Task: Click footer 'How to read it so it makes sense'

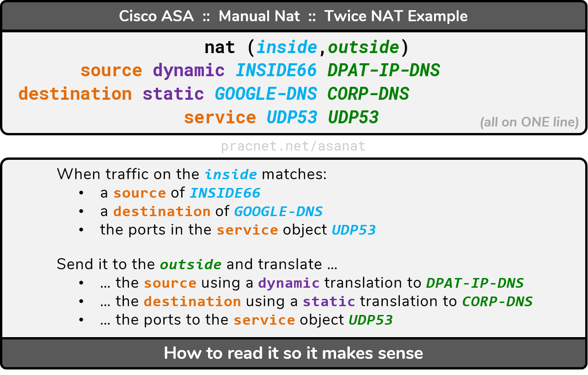Action: pos(294,353)
